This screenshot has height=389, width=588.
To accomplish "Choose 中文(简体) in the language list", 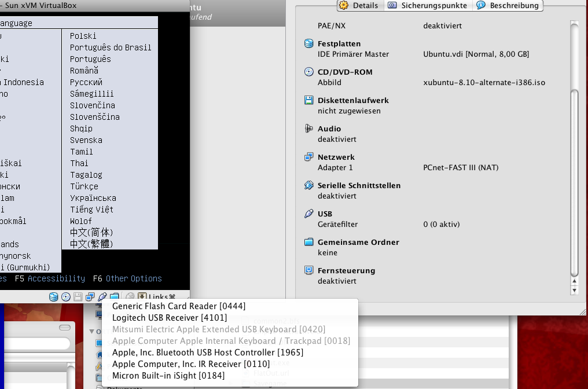I will [91, 233].
